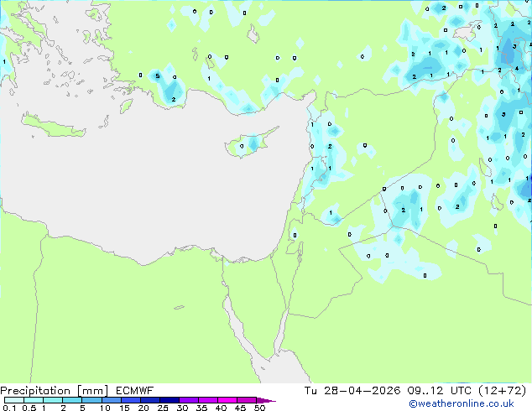
Task: Click the 25–30 mm dark blue legend swatch
Action: pyautogui.click(x=169, y=400)
